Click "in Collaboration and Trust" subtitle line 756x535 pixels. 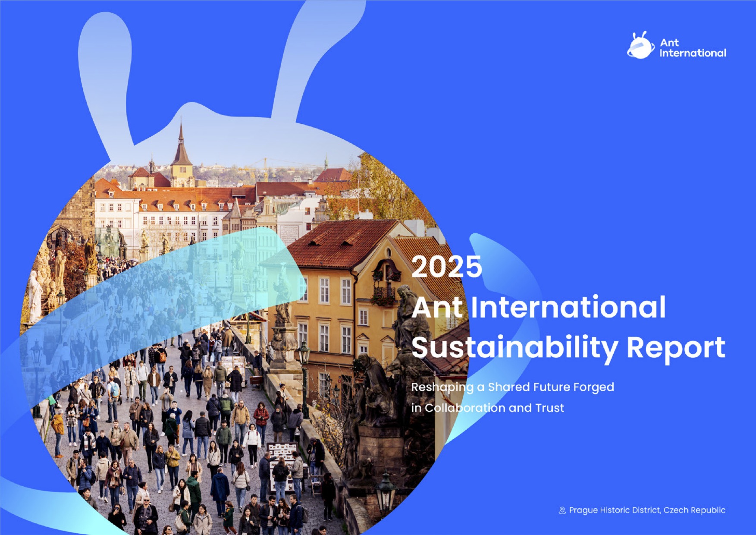[x=488, y=408]
